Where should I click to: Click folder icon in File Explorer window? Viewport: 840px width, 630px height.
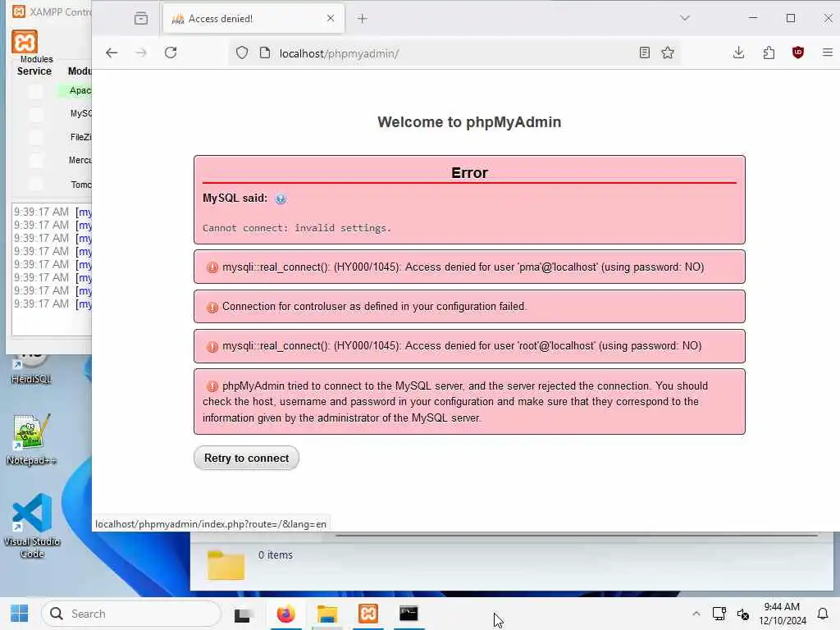[x=226, y=565]
